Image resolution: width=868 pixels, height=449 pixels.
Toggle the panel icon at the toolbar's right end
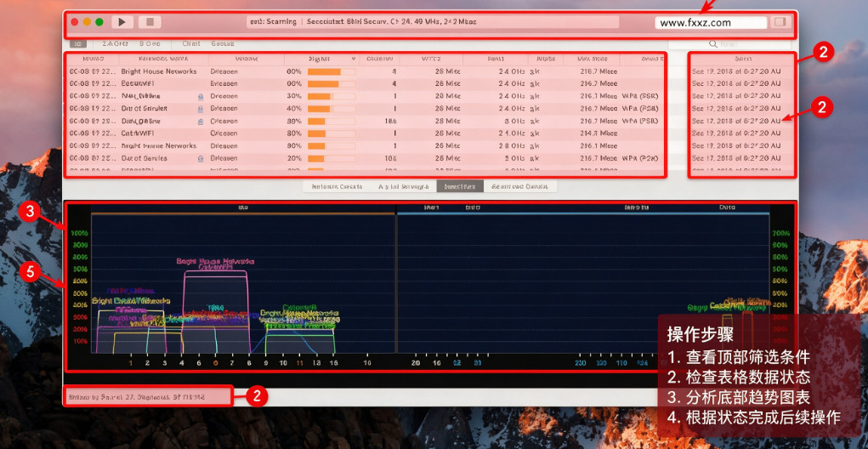[x=780, y=22]
